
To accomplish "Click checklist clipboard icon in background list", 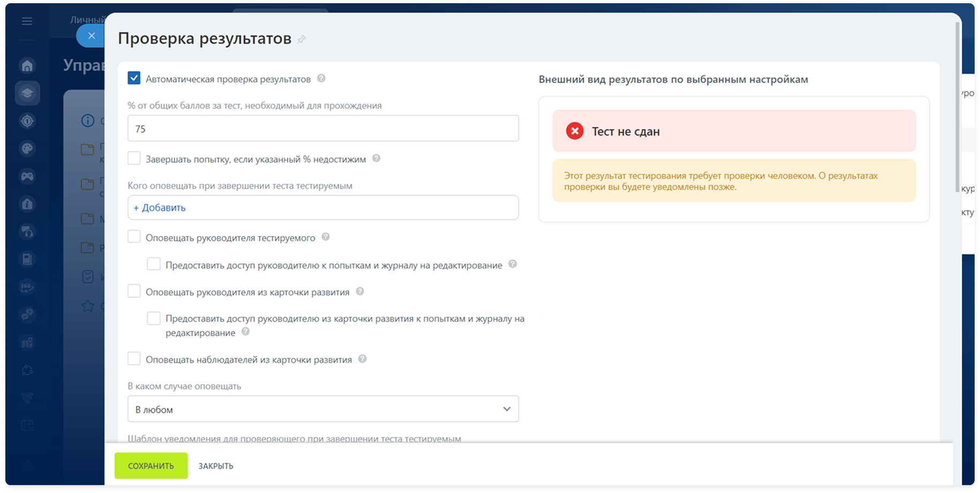I will click(88, 277).
